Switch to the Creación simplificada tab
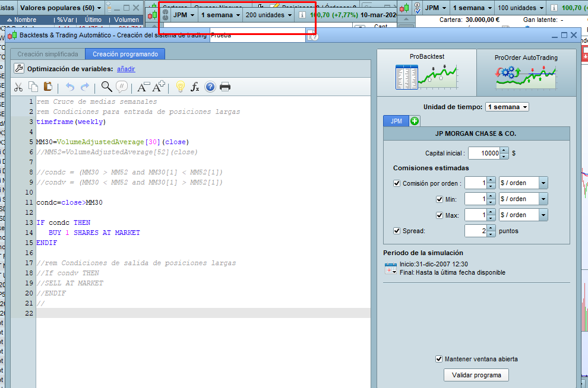This screenshot has height=388, width=588. pyautogui.click(x=47, y=54)
